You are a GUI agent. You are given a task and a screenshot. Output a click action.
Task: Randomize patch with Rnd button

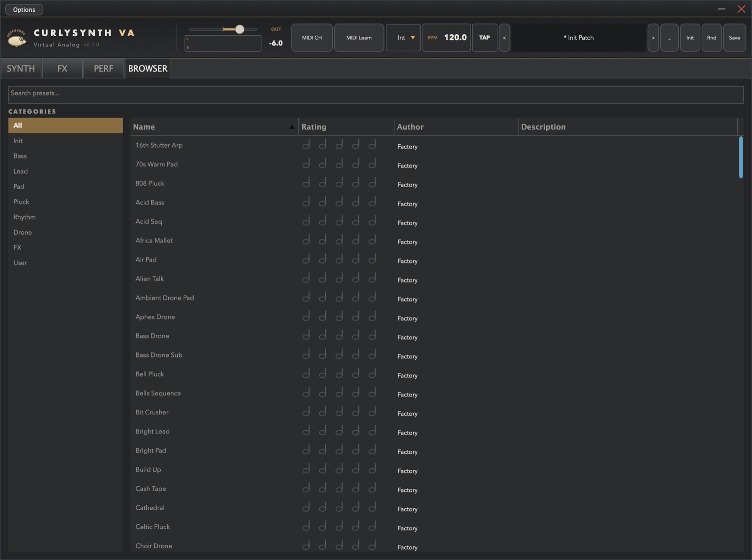point(712,38)
